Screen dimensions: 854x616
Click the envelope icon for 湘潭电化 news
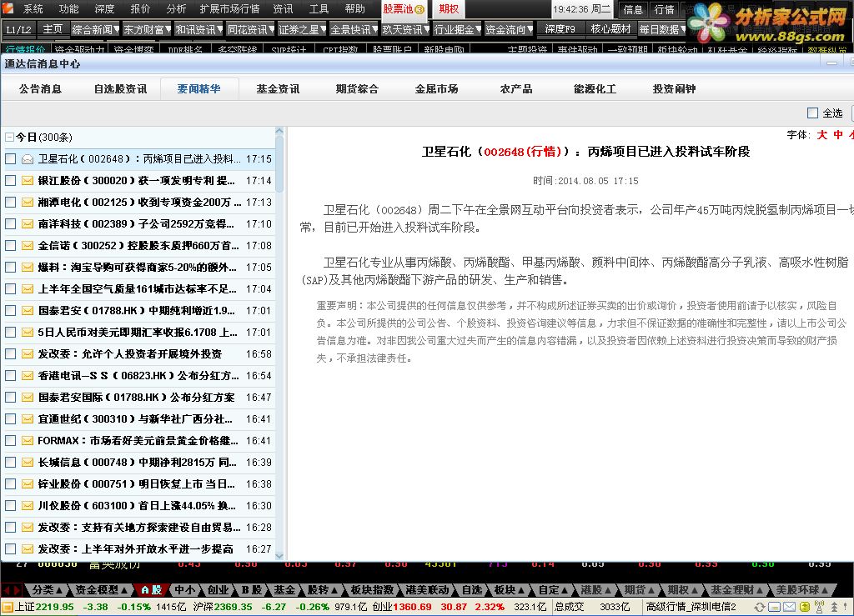click(28, 203)
